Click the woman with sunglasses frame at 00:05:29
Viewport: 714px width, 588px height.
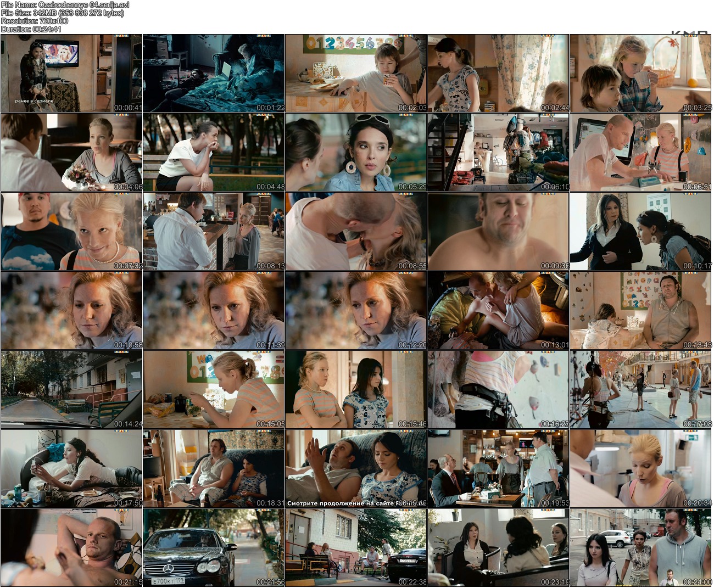356,153
